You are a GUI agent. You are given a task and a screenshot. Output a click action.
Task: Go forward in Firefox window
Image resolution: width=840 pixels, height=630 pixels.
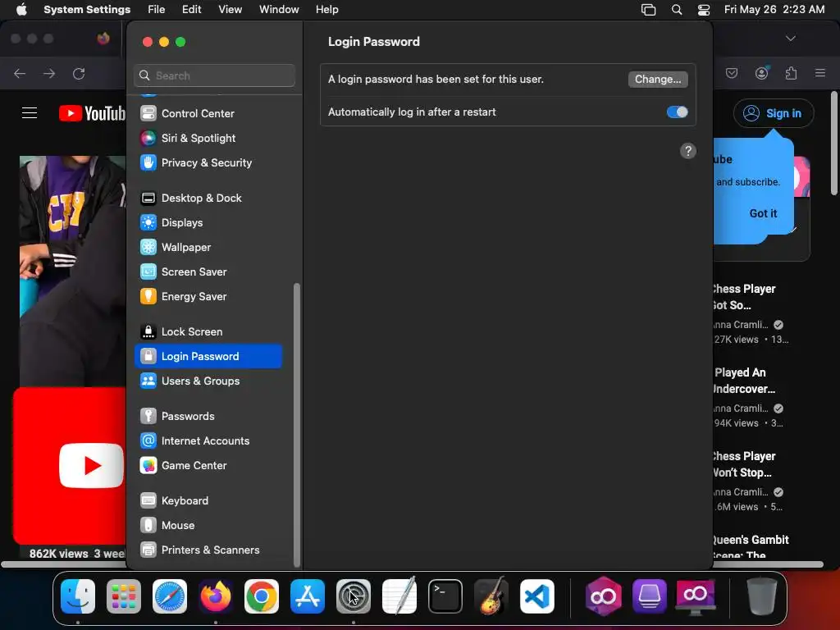(x=49, y=73)
